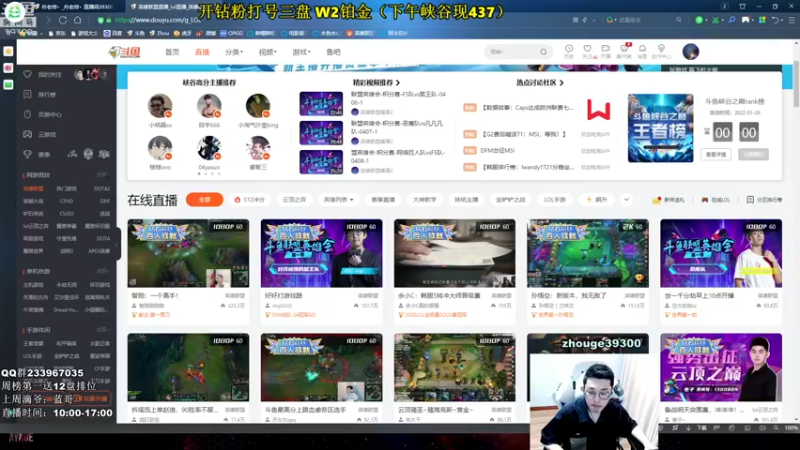Click the browser forward arrow
The image size is (800, 450).
(48, 20)
